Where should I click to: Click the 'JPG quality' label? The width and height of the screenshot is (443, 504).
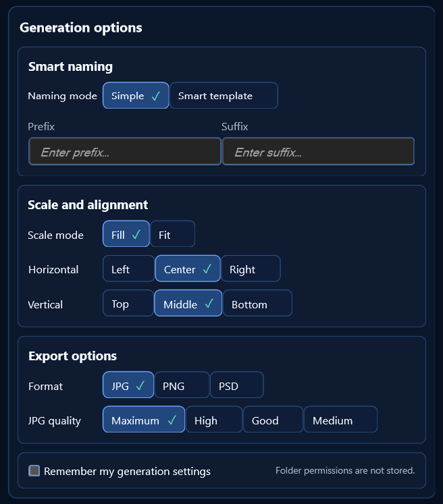[x=55, y=421]
